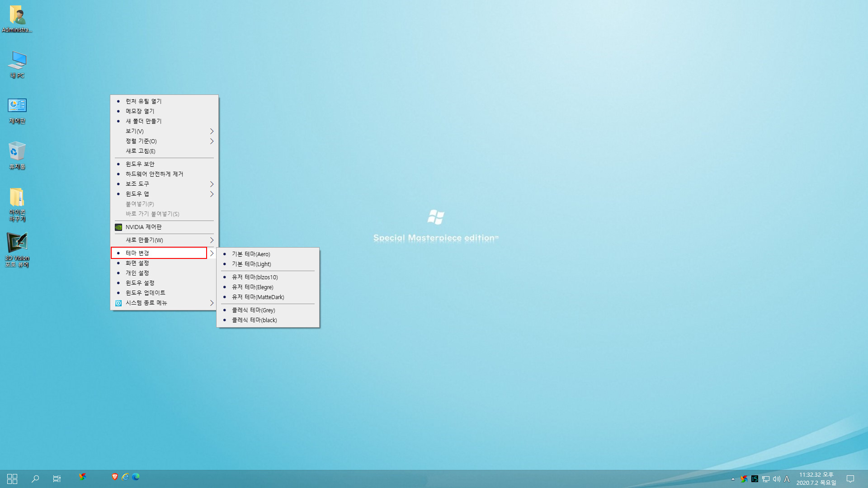Choose 새 폴더 만들기 menu entry
The width and height of the screenshot is (868, 488).
click(165, 122)
